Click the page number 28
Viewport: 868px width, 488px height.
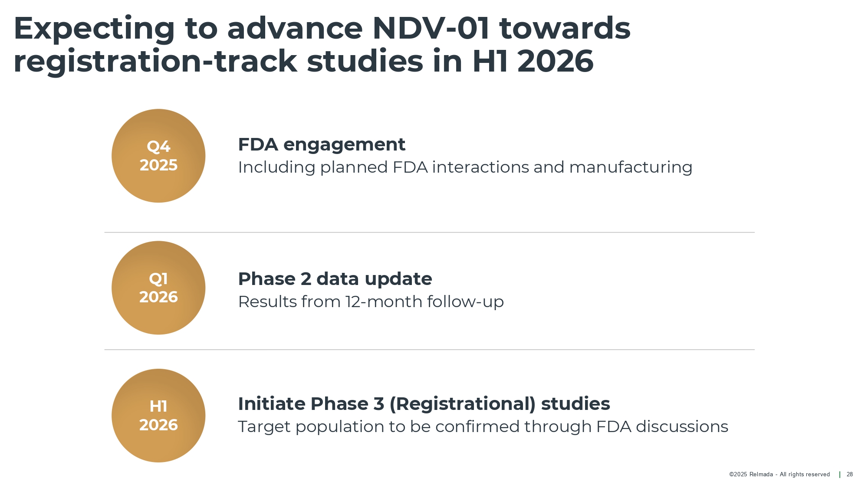coord(850,475)
